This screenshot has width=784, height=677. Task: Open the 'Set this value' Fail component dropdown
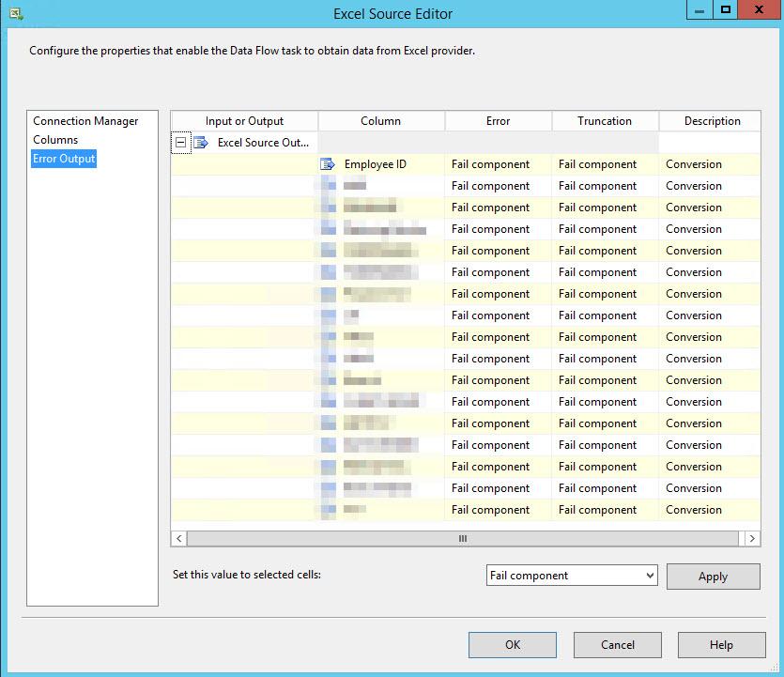coord(572,576)
